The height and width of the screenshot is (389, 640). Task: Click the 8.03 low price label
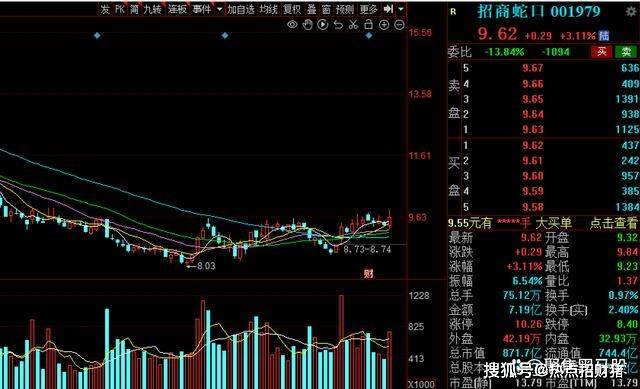(x=206, y=266)
